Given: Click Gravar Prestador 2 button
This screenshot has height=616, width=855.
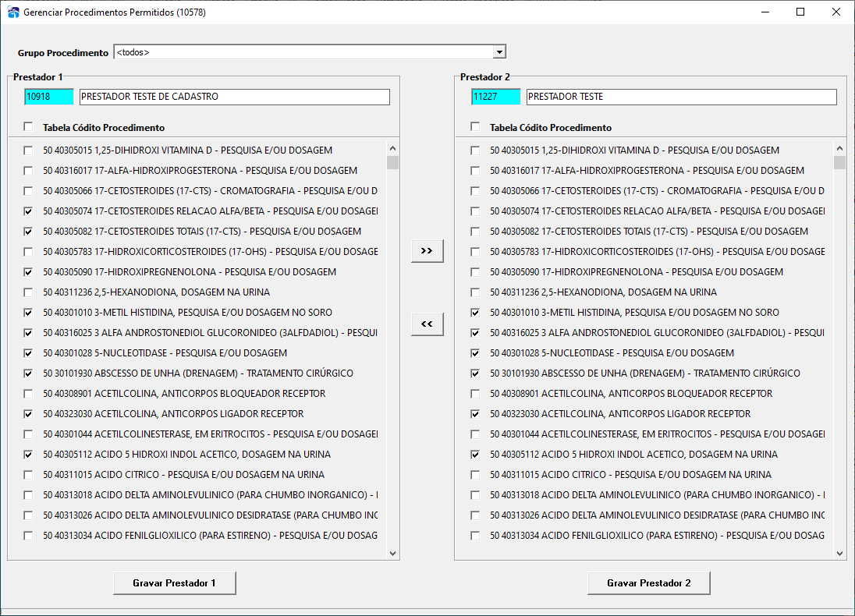Looking at the screenshot, I should pos(649,582).
